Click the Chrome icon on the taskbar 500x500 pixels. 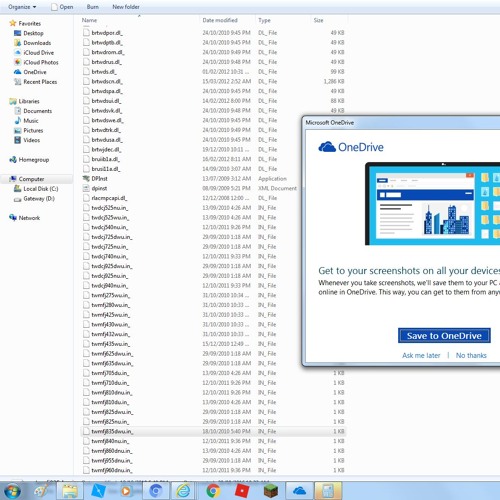click(x=213, y=491)
